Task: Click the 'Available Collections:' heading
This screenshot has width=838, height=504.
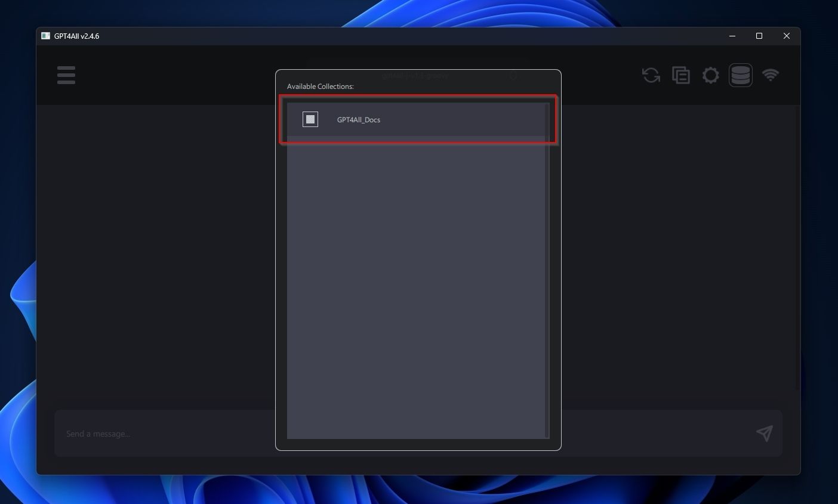Action: [320, 86]
